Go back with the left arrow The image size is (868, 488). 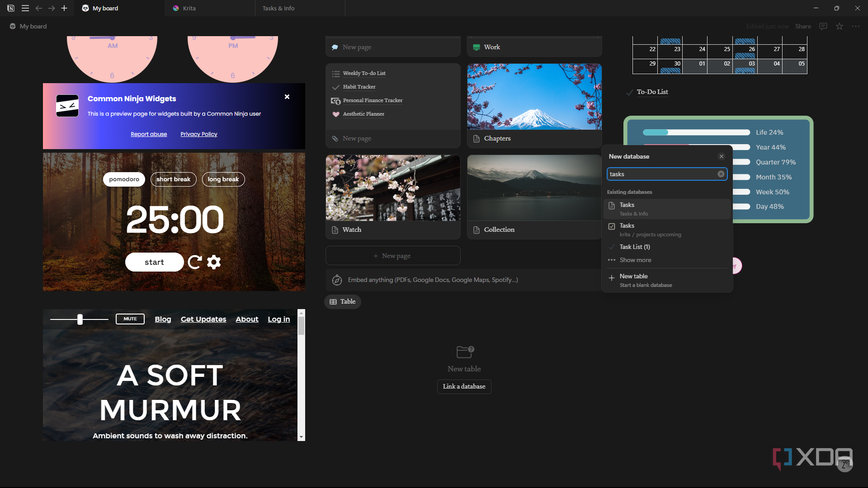click(x=39, y=8)
